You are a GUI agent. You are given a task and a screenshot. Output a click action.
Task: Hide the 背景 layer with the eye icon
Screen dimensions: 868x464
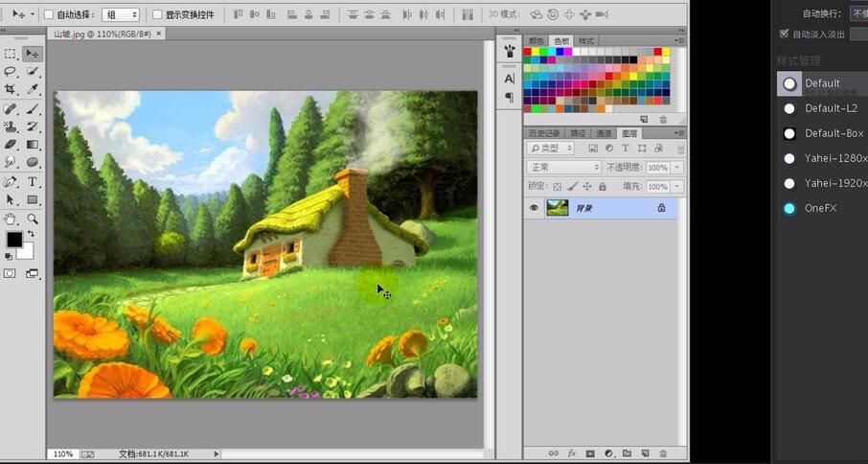[534, 208]
